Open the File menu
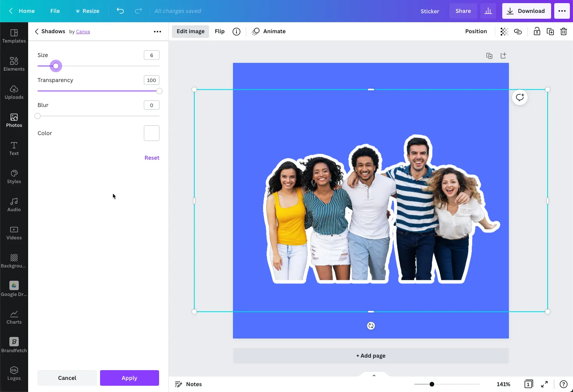 (x=55, y=11)
